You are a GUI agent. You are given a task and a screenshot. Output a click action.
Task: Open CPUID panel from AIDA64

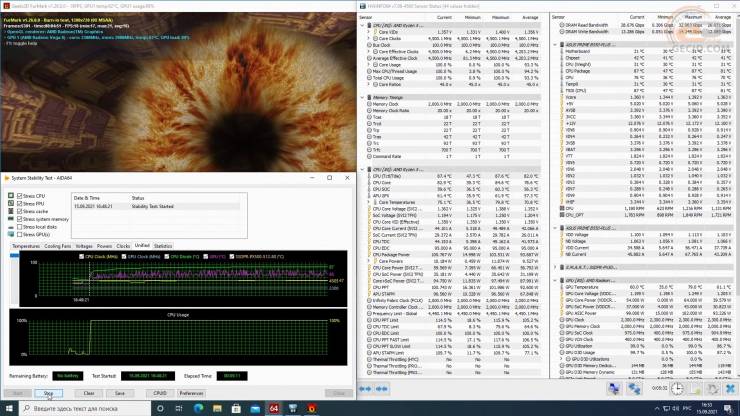[x=160, y=393]
